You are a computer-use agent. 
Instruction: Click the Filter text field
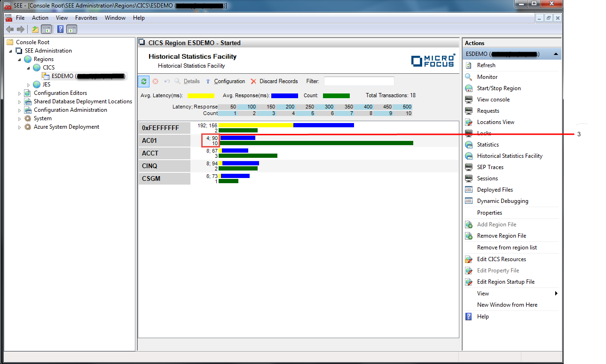(359, 81)
